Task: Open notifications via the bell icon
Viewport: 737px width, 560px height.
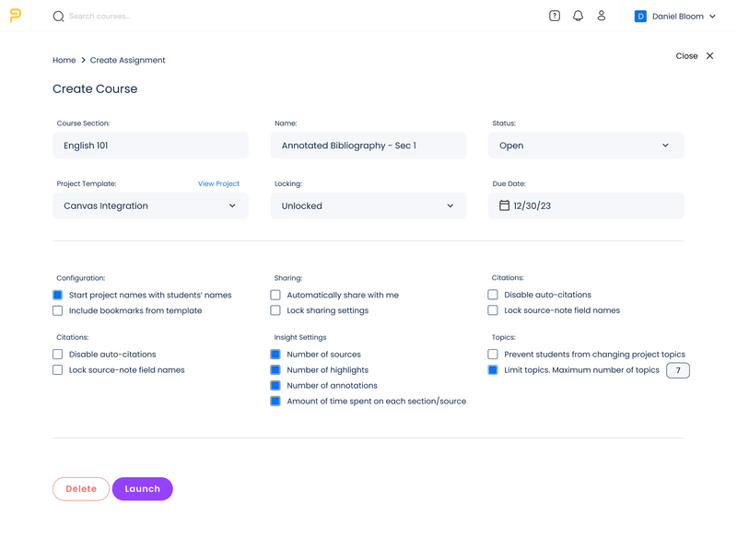Action: tap(579, 16)
